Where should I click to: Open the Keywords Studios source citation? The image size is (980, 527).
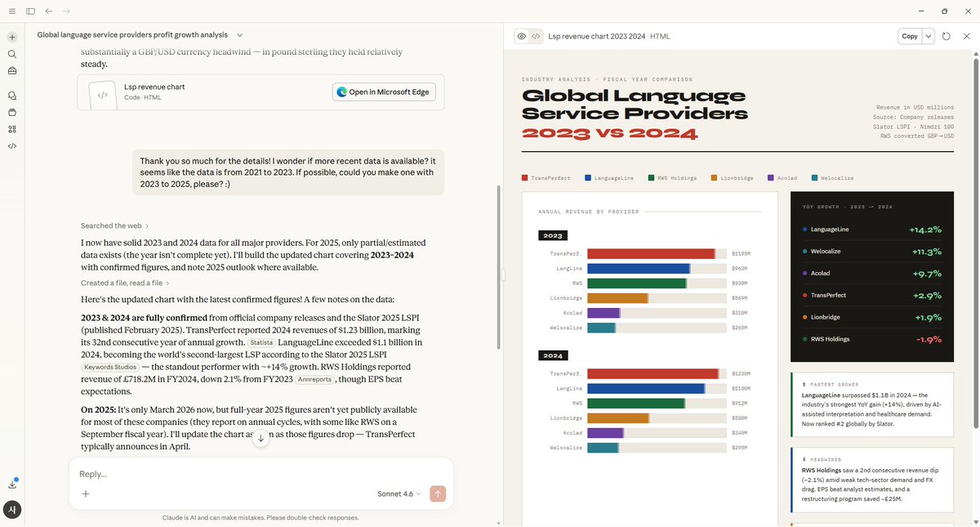[x=109, y=367]
